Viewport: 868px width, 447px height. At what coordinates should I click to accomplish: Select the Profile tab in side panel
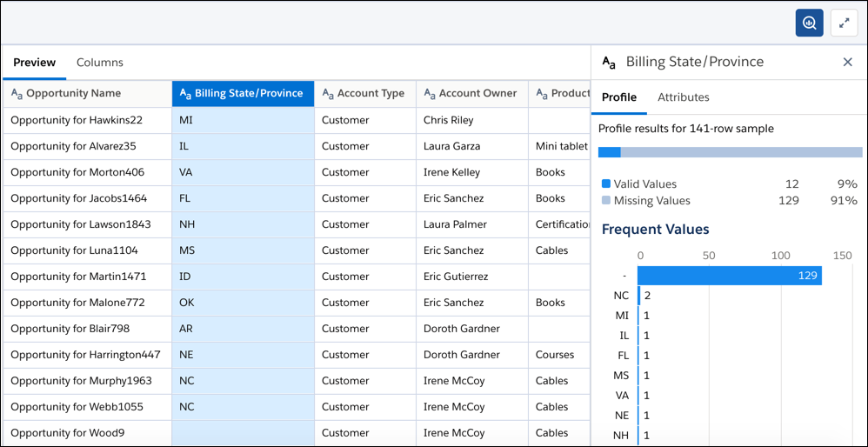click(x=618, y=97)
